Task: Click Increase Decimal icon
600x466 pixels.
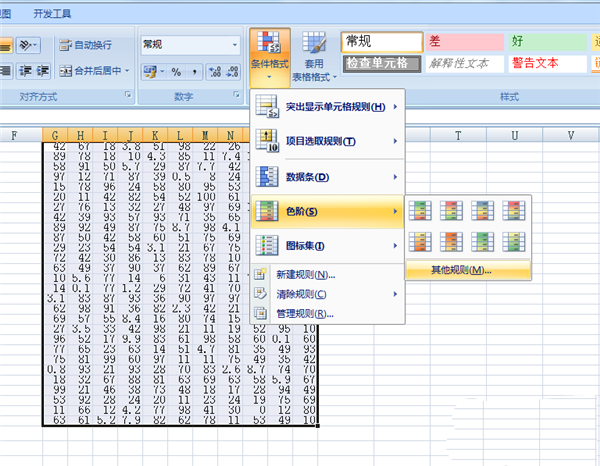Action: tap(215, 72)
